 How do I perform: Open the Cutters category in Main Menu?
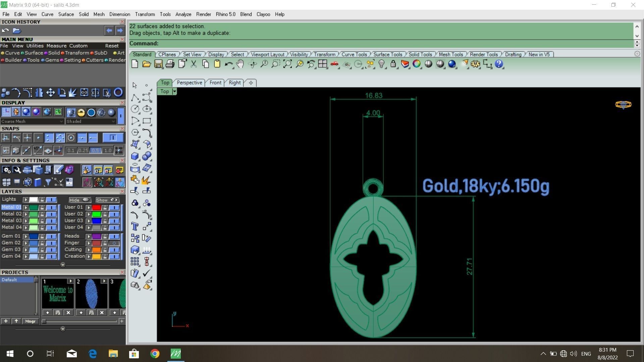pyautogui.click(x=95, y=60)
